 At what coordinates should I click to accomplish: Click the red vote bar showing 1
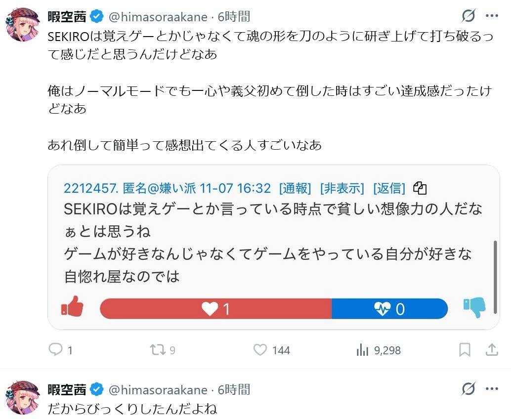click(x=215, y=309)
